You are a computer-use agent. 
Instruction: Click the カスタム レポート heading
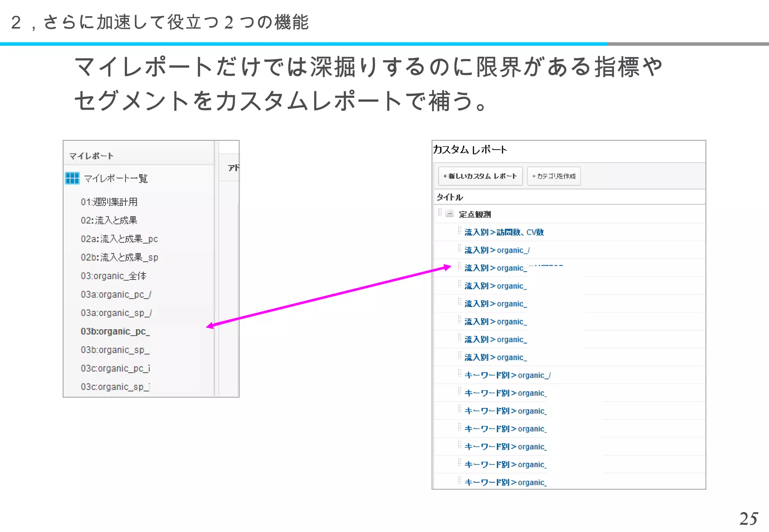(x=470, y=150)
